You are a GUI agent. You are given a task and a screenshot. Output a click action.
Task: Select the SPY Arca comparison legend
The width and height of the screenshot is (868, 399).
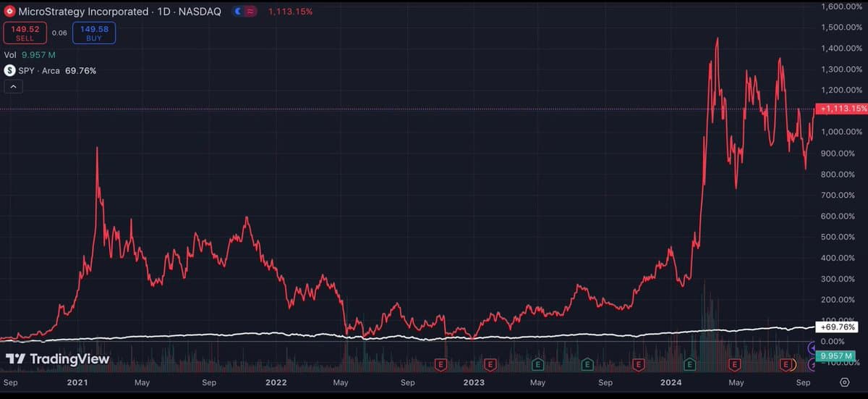(x=57, y=71)
